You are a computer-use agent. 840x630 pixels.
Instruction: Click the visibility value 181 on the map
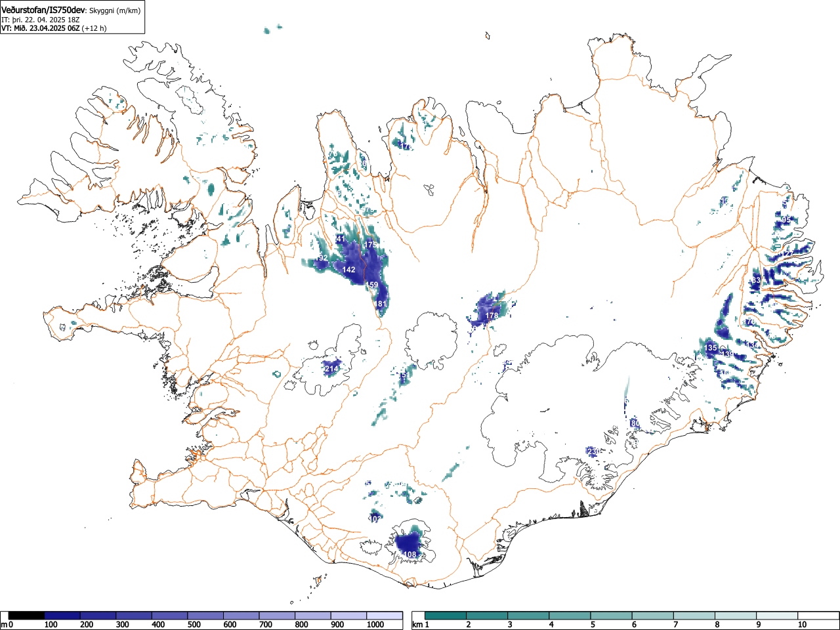381,304
